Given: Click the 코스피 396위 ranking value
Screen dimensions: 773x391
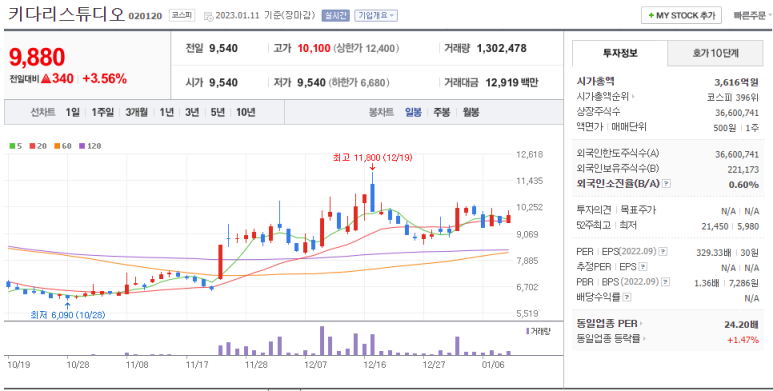Looking at the screenshot, I should (x=733, y=97).
